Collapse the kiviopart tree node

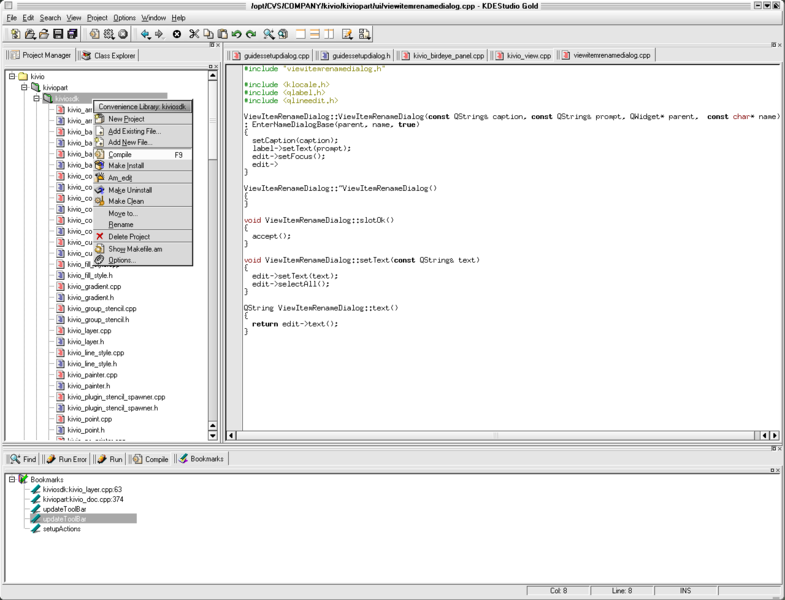24,88
